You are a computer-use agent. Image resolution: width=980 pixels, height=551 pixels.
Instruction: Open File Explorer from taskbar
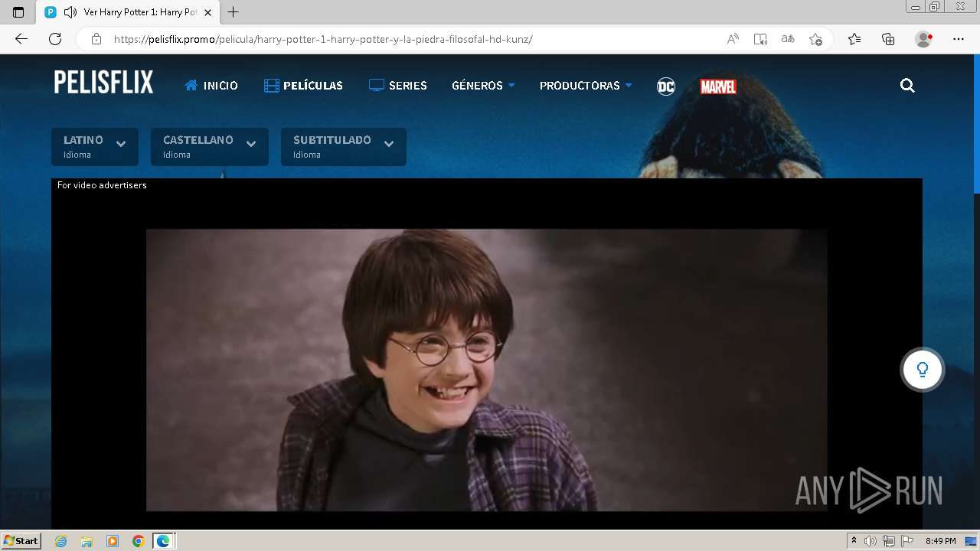(87, 541)
